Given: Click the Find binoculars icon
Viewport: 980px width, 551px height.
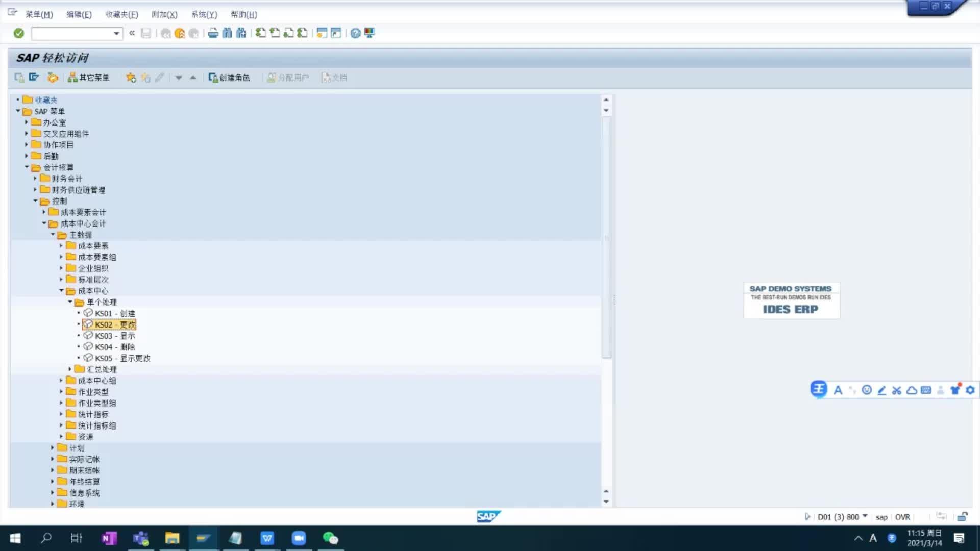Looking at the screenshot, I should pos(227,33).
